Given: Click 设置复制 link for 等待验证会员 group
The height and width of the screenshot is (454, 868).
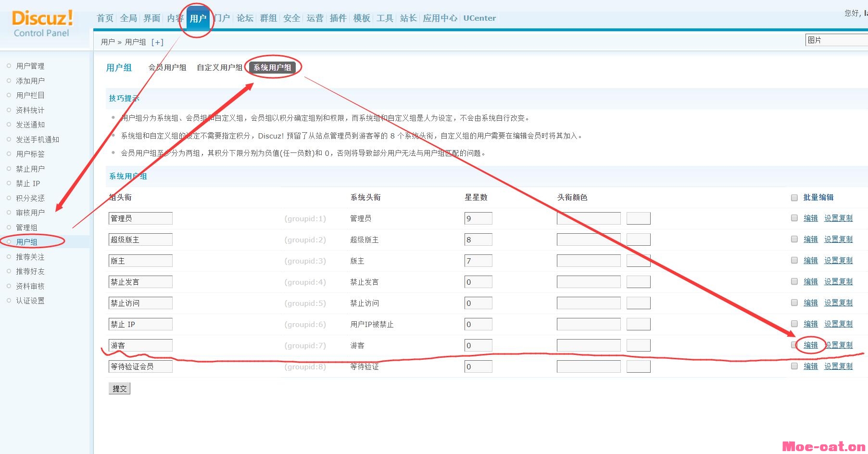Looking at the screenshot, I should pos(838,366).
